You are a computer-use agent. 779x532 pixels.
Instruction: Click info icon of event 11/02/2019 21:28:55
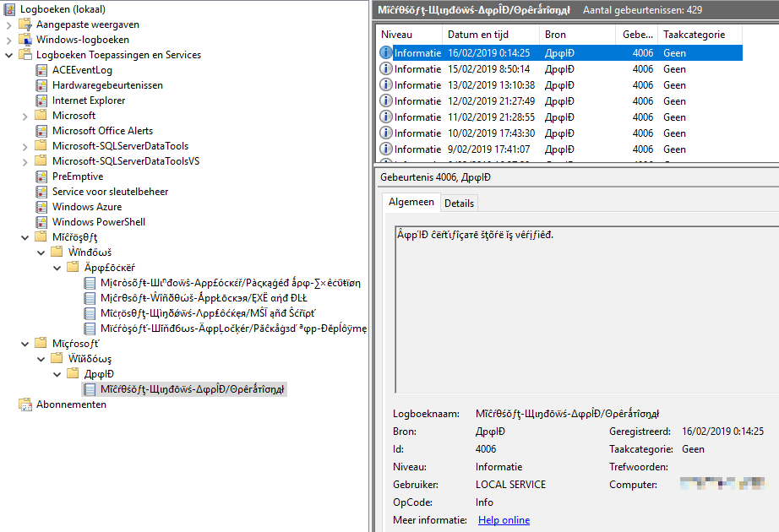pyautogui.click(x=385, y=117)
